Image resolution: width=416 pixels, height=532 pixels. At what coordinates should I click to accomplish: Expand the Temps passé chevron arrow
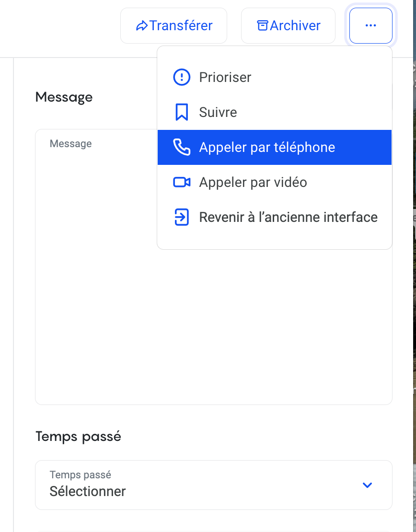pyautogui.click(x=368, y=485)
